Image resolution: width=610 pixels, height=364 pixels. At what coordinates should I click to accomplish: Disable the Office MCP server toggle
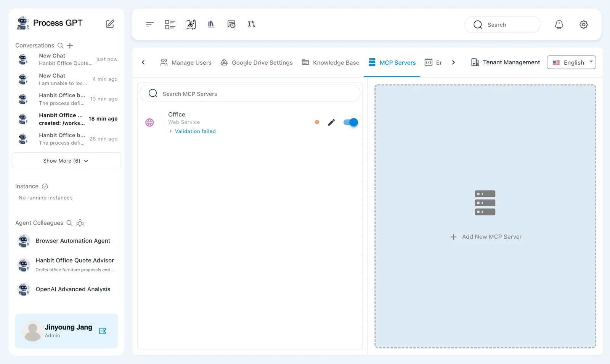point(351,122)
